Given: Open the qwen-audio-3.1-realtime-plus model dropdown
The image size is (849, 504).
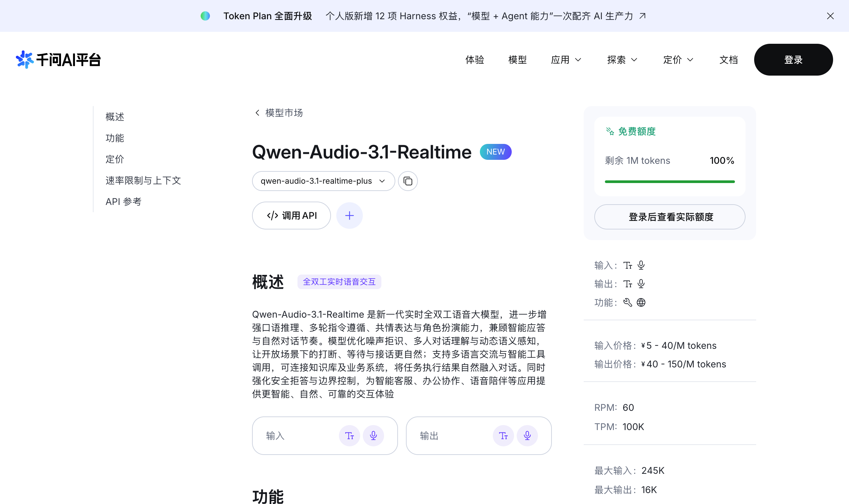Looking at the screenshot, I should [x=323, y=181].
